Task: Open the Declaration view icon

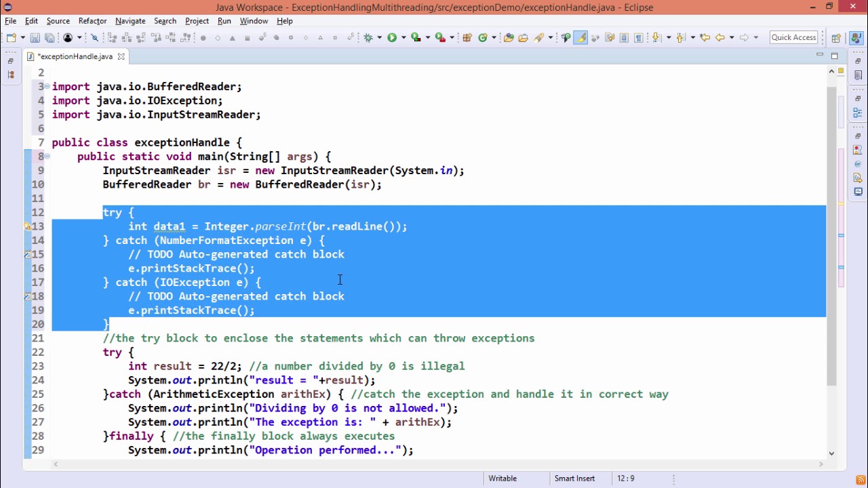Action: pos(858,178)
